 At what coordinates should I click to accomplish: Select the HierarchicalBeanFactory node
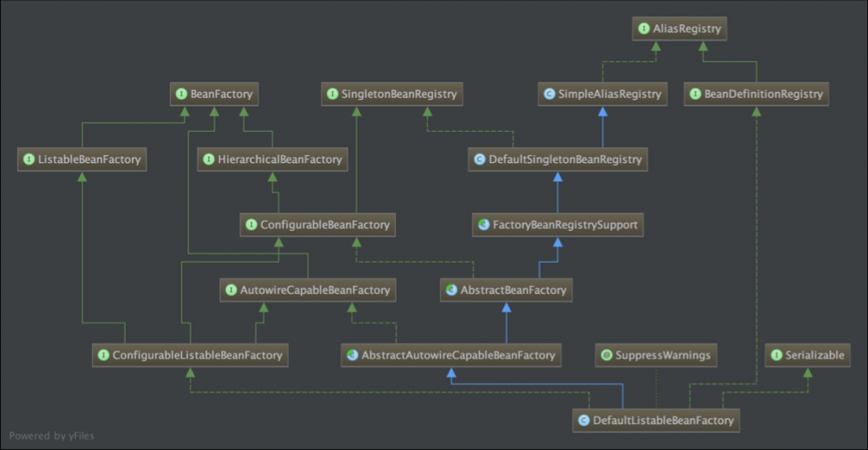[x=273, y=160]
